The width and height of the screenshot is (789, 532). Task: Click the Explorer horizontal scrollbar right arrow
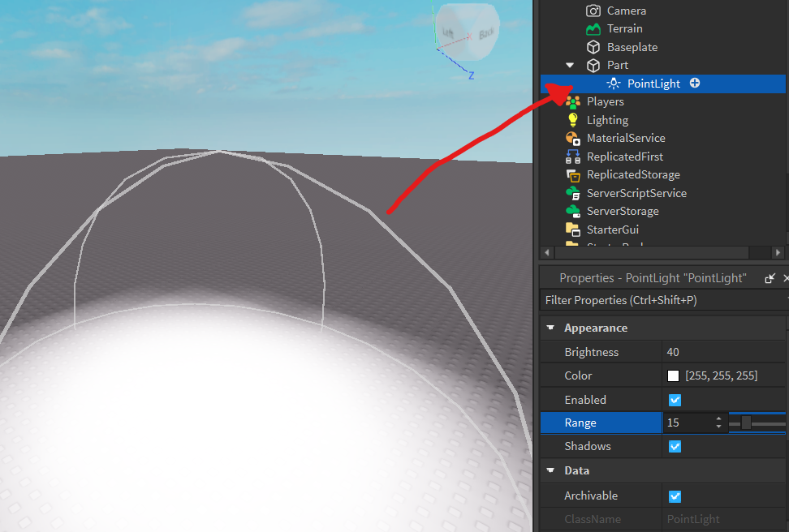[778, 252]
